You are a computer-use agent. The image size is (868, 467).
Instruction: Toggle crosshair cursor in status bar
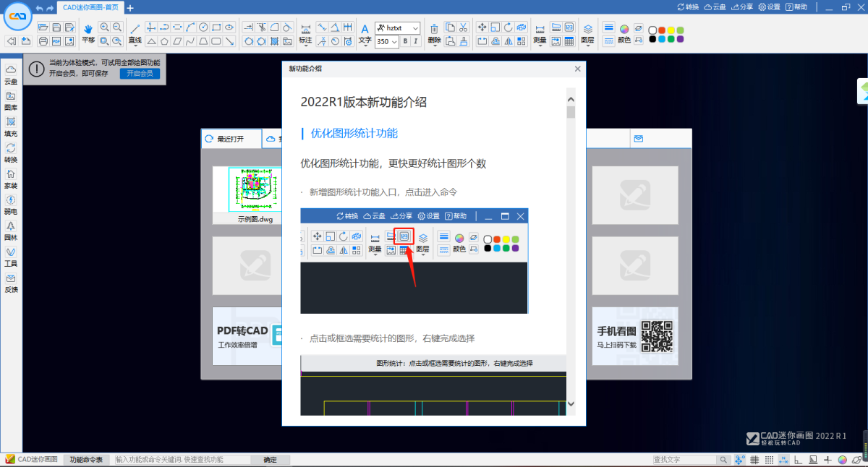827,460
